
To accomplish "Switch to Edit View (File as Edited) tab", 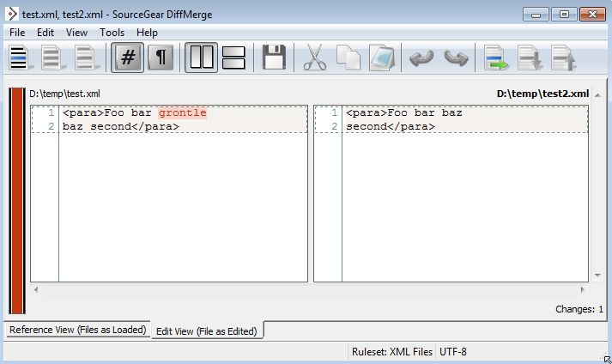I will [x=207, y=331].
